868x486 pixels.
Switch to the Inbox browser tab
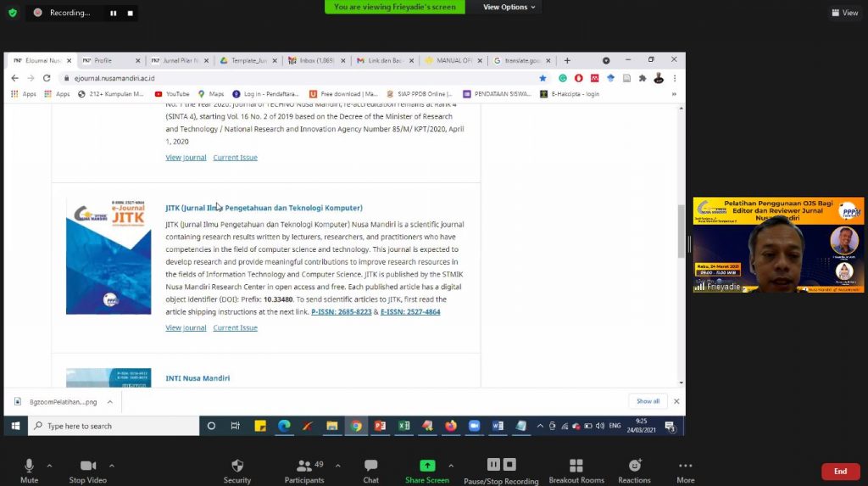coord(317,60)
